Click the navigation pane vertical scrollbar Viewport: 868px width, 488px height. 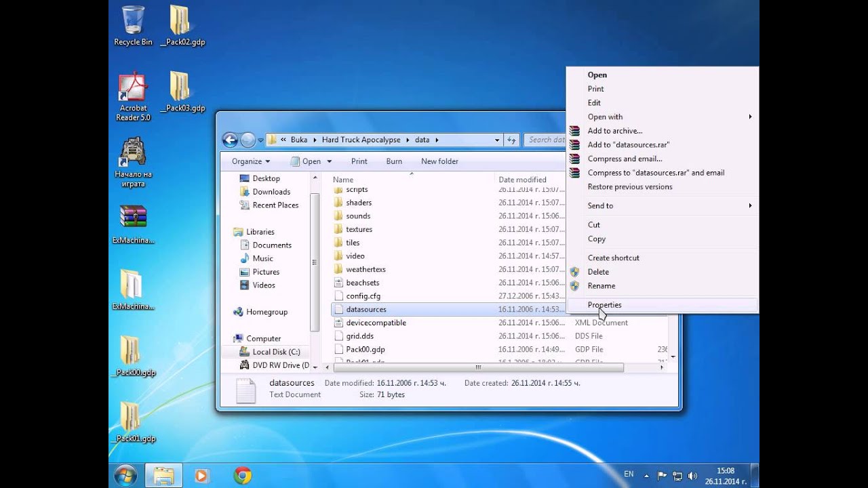[315, 262]
